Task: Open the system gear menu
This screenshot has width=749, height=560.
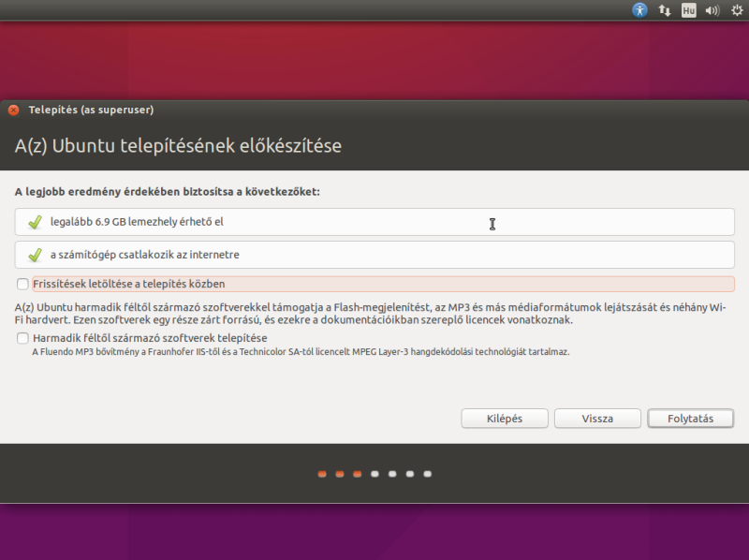Action: pos(737,10)
